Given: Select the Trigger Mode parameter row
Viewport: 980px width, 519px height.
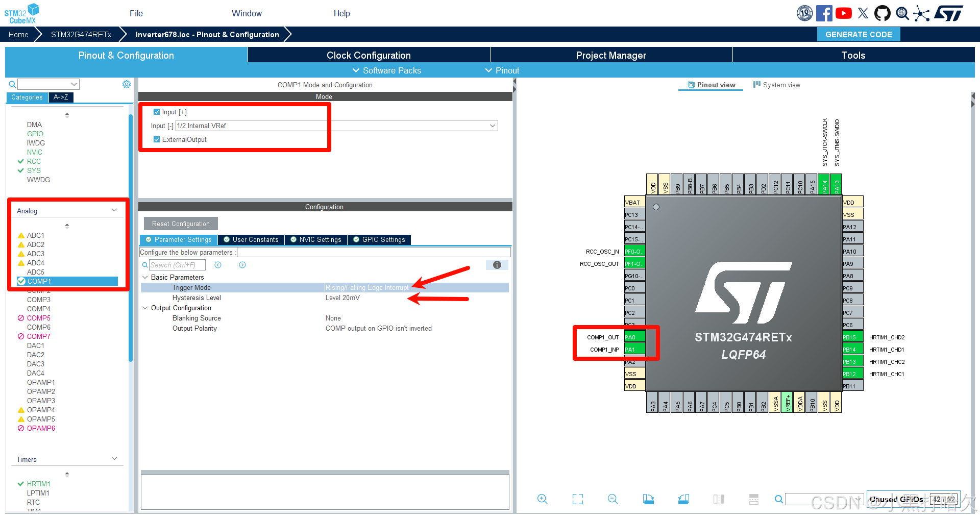Looking at the screenshot, I should (325, 287).
